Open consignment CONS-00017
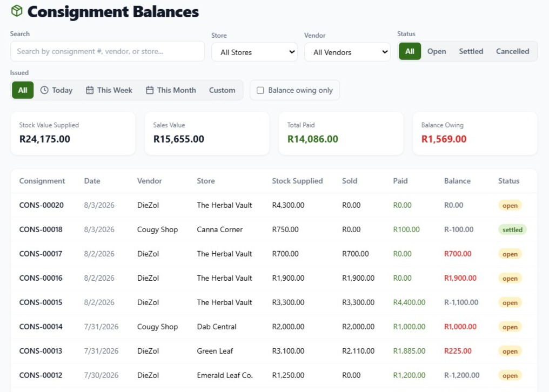 (41, 254)
